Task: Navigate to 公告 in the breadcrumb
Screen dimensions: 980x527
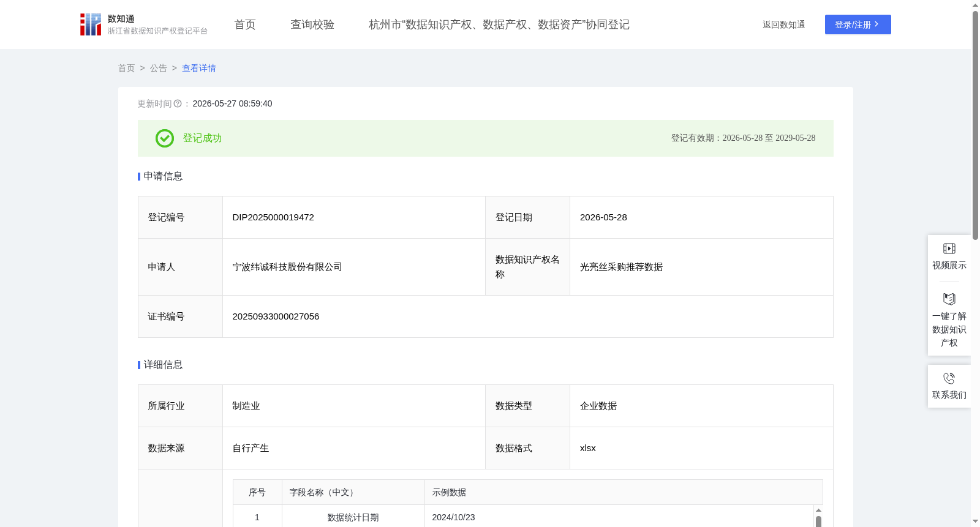Action: click(x=159, y=69)
